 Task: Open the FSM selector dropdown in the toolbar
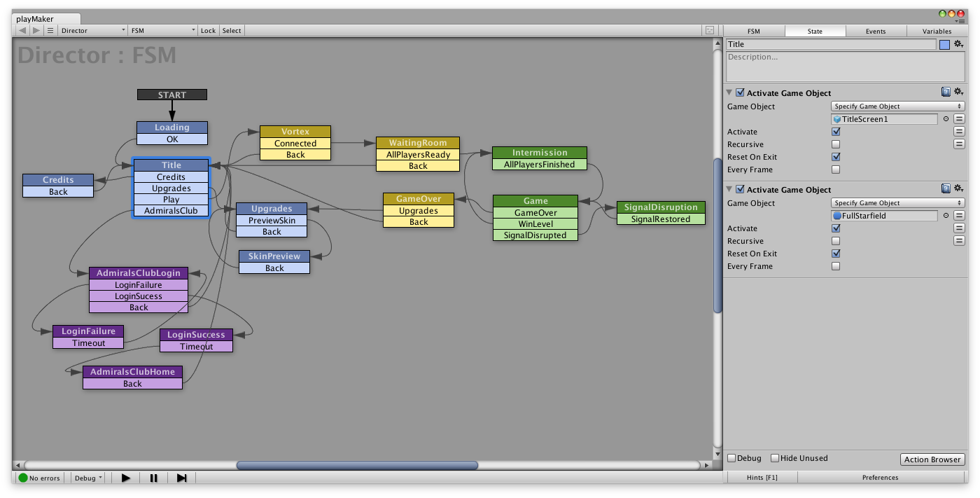[x=163, y=31]
